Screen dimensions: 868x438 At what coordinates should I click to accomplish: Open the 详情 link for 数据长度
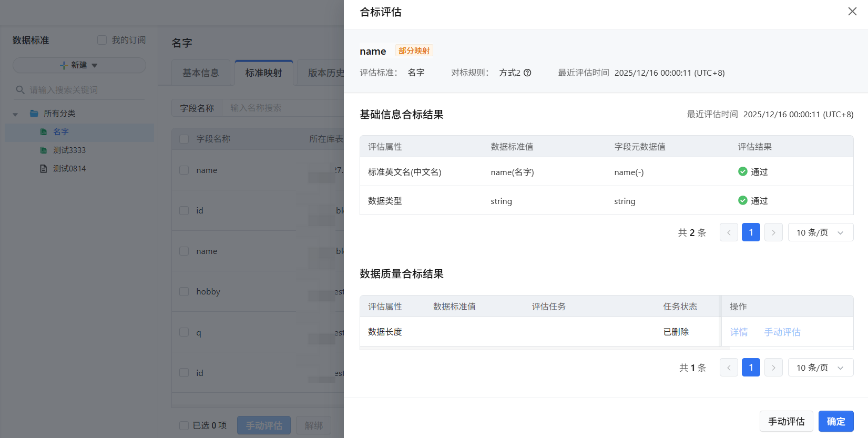[x=739, y=332]
